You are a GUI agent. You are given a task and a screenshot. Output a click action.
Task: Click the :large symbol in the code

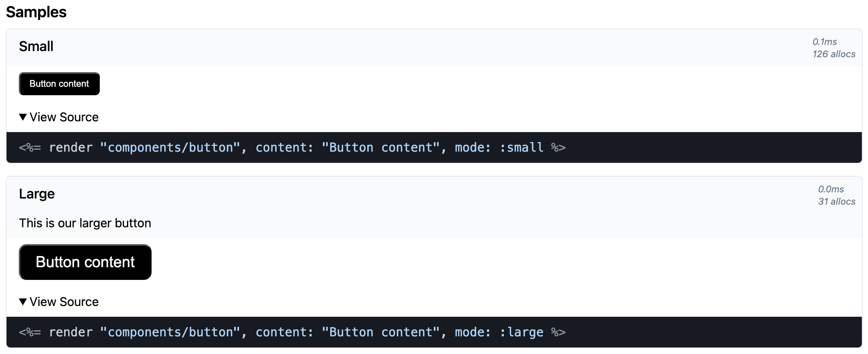point(521,332)
